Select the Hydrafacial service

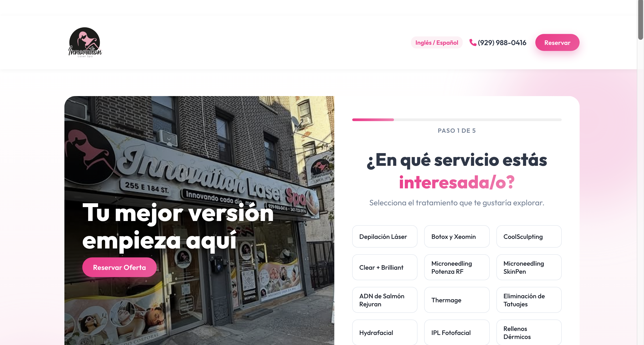click(x=385, y=332)
